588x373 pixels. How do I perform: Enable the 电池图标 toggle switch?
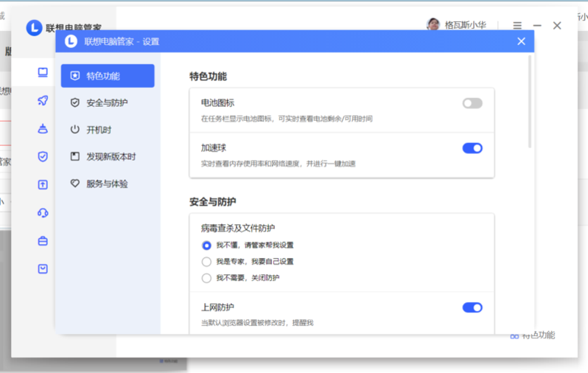coord(472,103)
